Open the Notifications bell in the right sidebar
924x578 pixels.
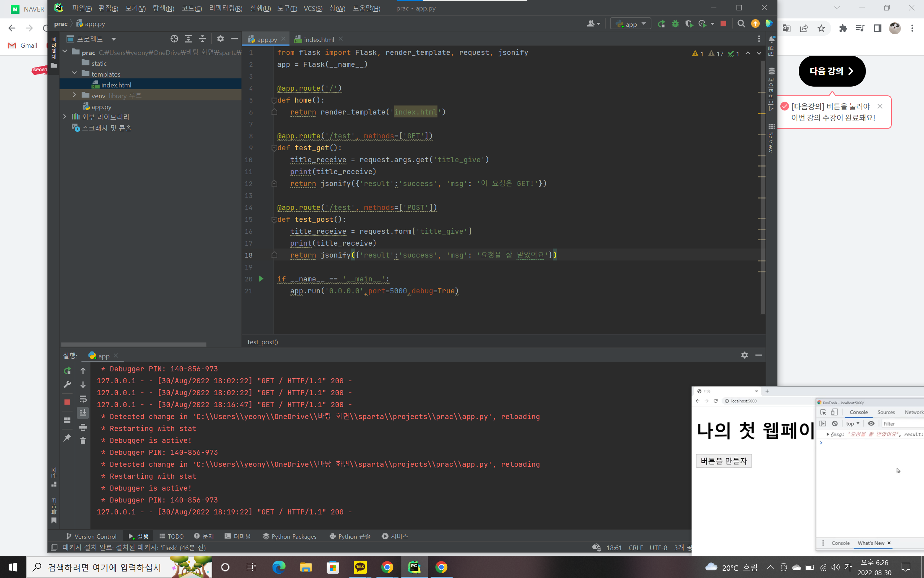pyautogui.click(x=771, y=39)
